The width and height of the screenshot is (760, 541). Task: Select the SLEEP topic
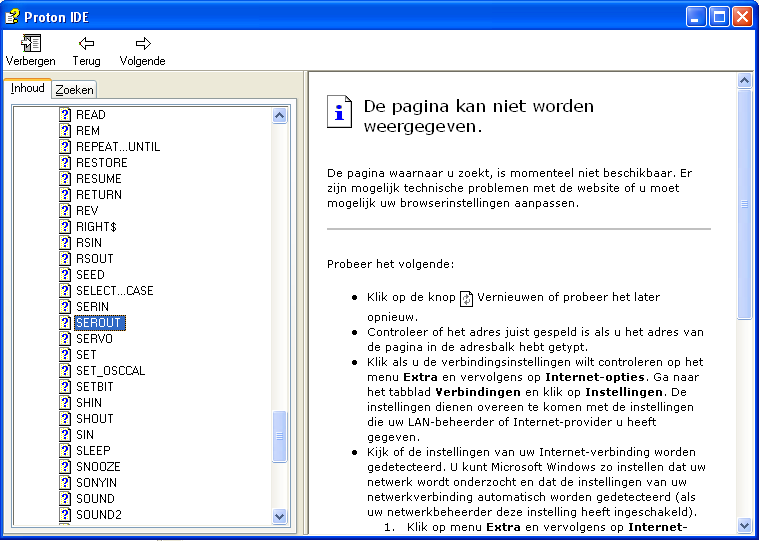coord(93,451)
